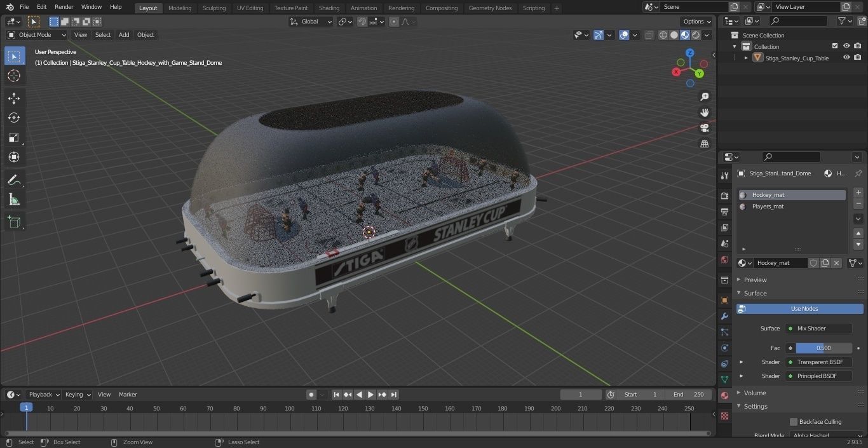868x448 pixels.
Task: Pick the Select Box tool
Action: (14, 57)
